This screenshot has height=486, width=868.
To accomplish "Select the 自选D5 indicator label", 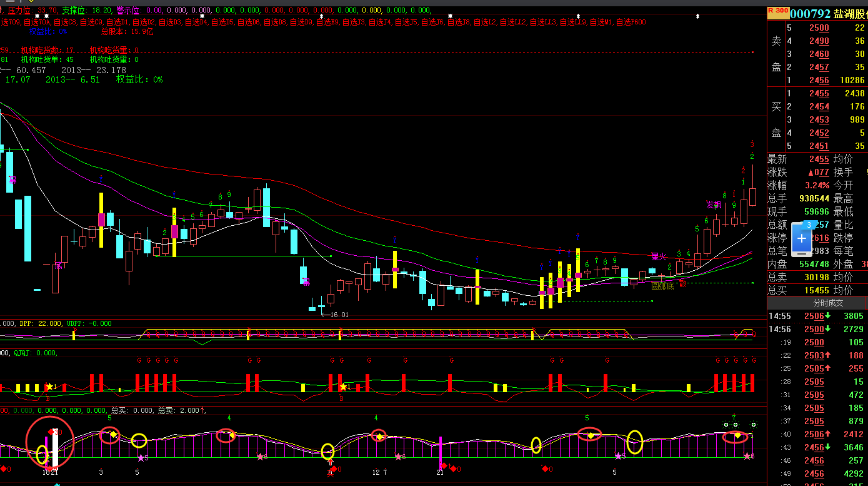I will [222, 22].
